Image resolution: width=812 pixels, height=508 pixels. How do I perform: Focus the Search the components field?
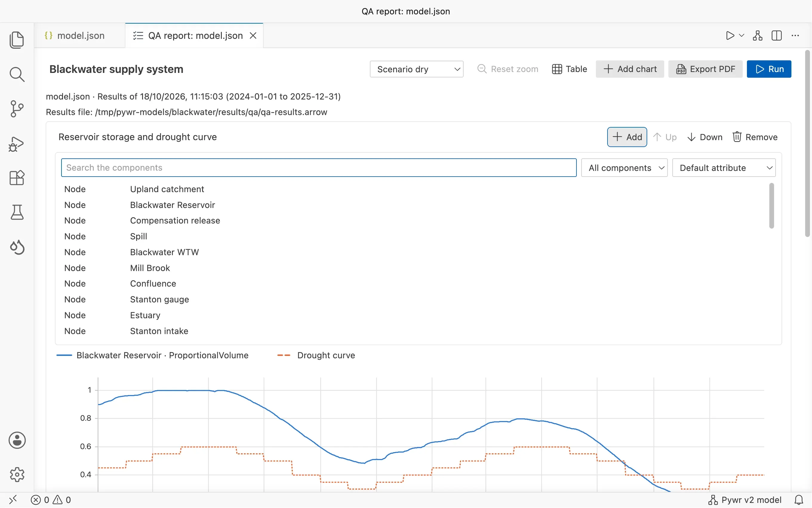319,168
